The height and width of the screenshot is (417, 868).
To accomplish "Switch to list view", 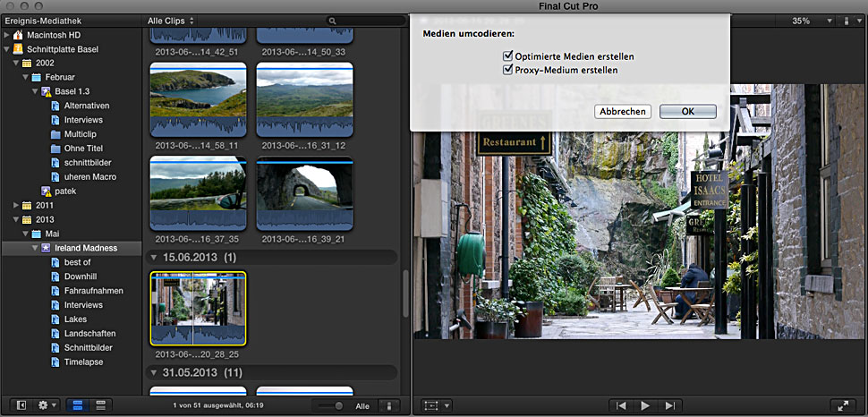I will pyautogui.click(x=100, y=405).
